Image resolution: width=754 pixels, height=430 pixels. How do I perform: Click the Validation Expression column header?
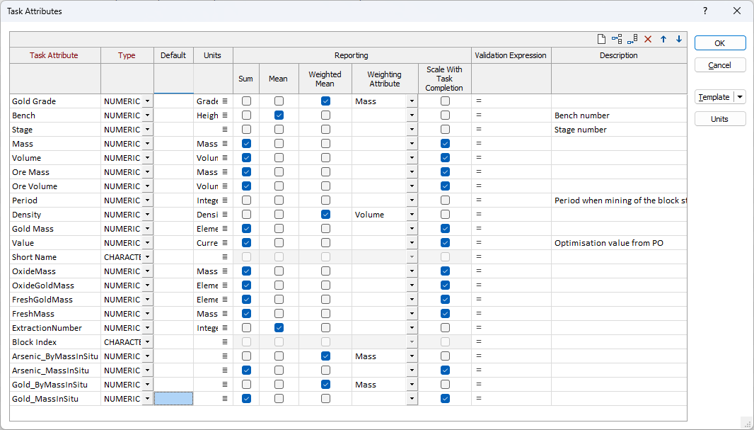coord(510,55)
